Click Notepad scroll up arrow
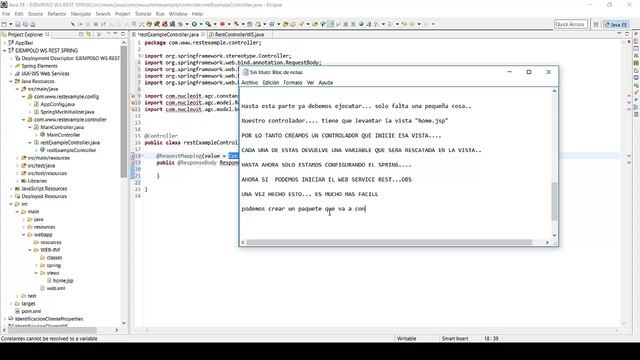This screenshot has height=360, width=640. point(554,91)
